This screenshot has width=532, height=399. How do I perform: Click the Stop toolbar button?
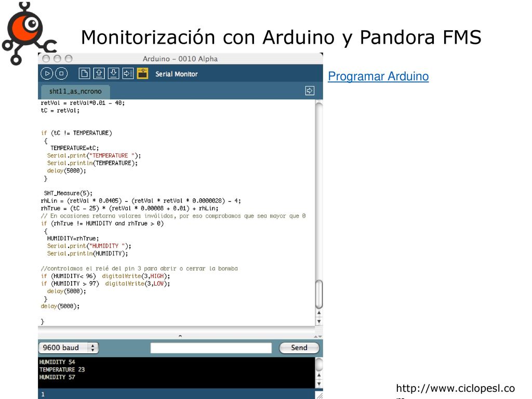tap(61, 74)
